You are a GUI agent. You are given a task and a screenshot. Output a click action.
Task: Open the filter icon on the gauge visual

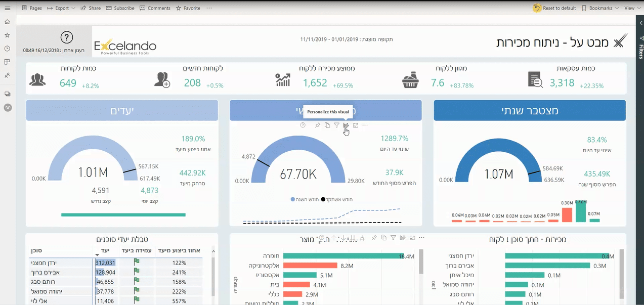(x=337, y=125)
